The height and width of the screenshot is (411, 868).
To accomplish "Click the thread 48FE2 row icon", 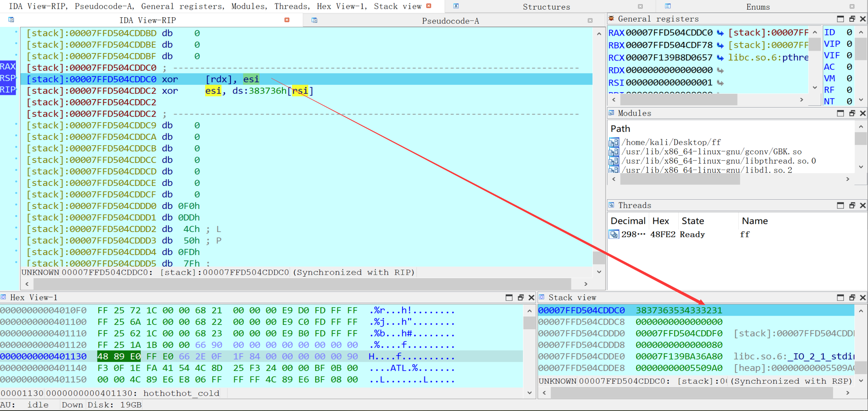I will click(614, 234).
